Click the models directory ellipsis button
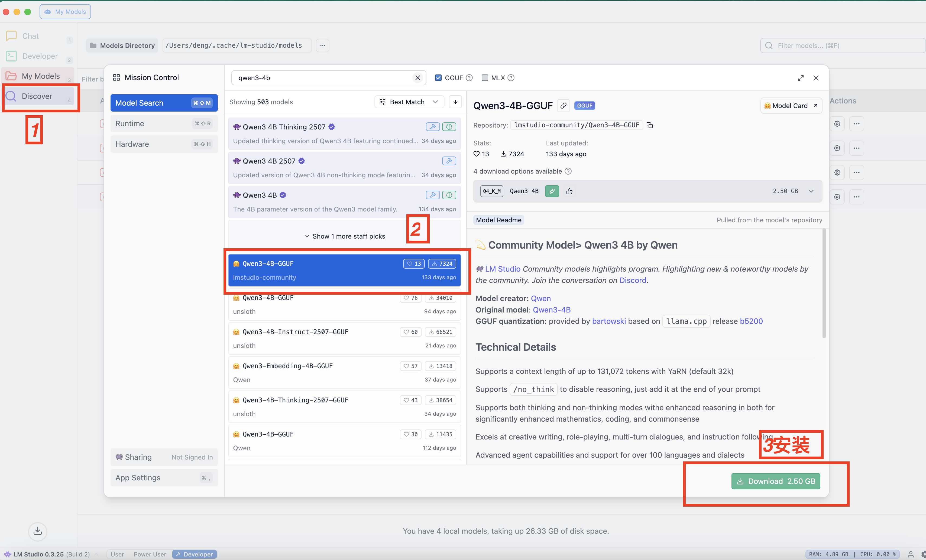 322,45
